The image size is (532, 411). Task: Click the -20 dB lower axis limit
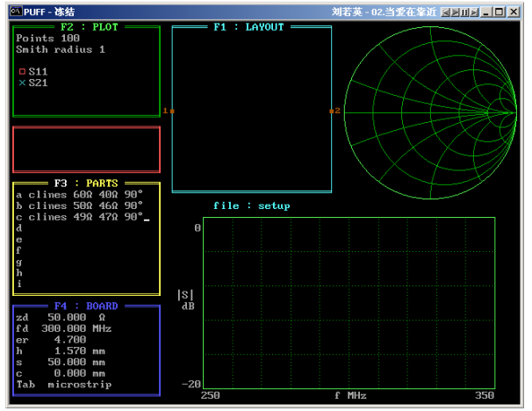(191, 384)
